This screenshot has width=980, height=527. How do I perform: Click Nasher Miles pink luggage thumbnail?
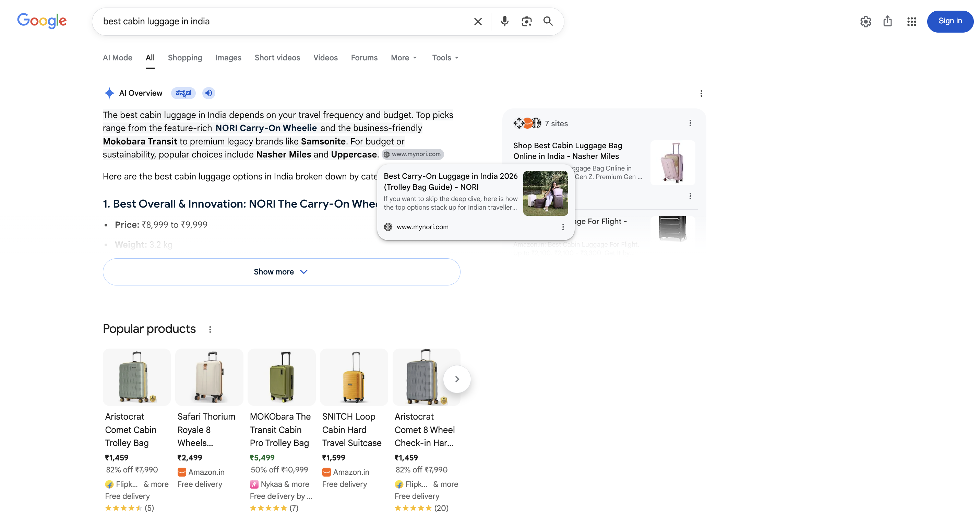[673, 163]
